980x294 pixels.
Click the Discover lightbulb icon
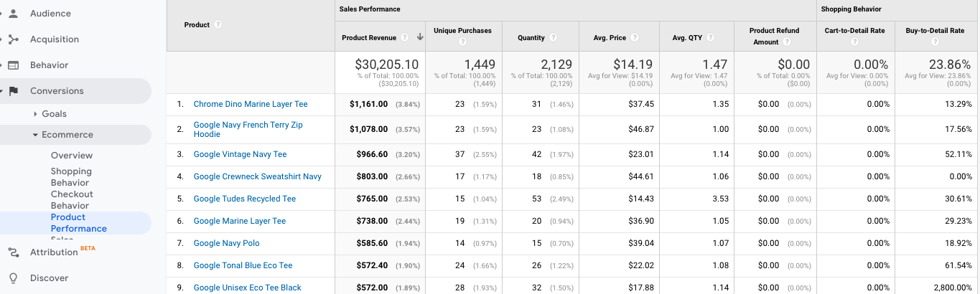click(x=14, y=278)
